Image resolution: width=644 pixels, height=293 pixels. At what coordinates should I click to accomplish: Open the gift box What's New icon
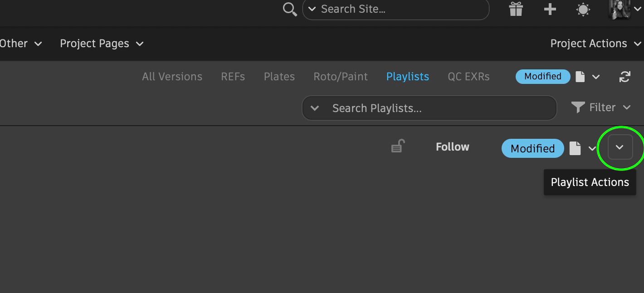click(516, 9)
